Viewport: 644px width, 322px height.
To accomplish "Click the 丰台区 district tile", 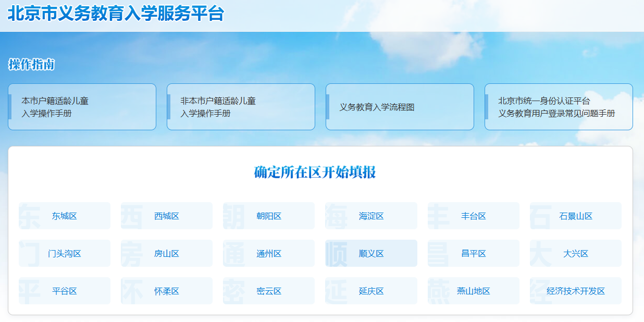I will [474, 216].
